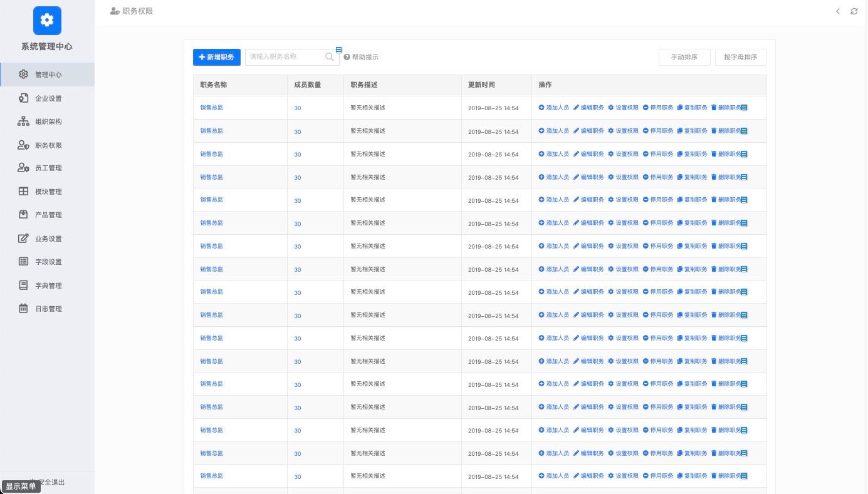Open the first 销售总监 link in the table

pyautogui.click(x=211, y=108)
